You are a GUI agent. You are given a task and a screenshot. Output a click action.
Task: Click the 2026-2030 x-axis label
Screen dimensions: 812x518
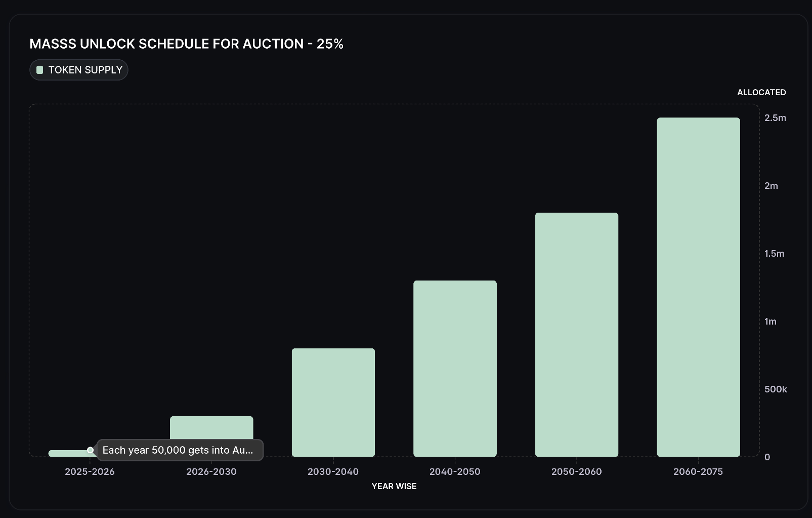click(211, 471)
